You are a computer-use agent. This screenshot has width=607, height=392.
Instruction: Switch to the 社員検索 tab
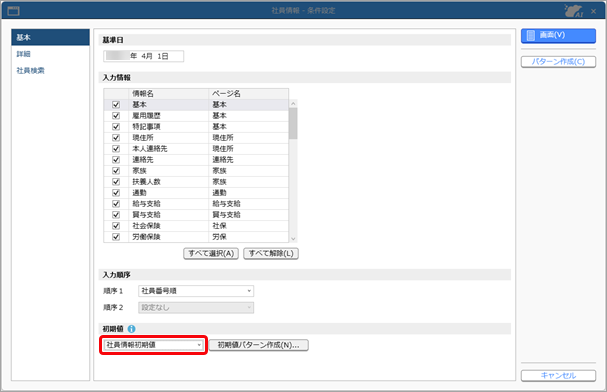point(30,70)
